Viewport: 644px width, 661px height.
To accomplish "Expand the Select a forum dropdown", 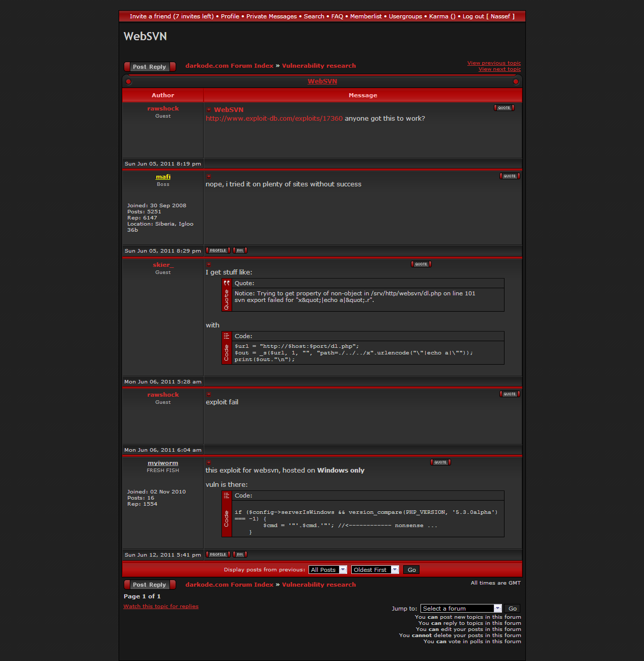I will click(461, 609).
